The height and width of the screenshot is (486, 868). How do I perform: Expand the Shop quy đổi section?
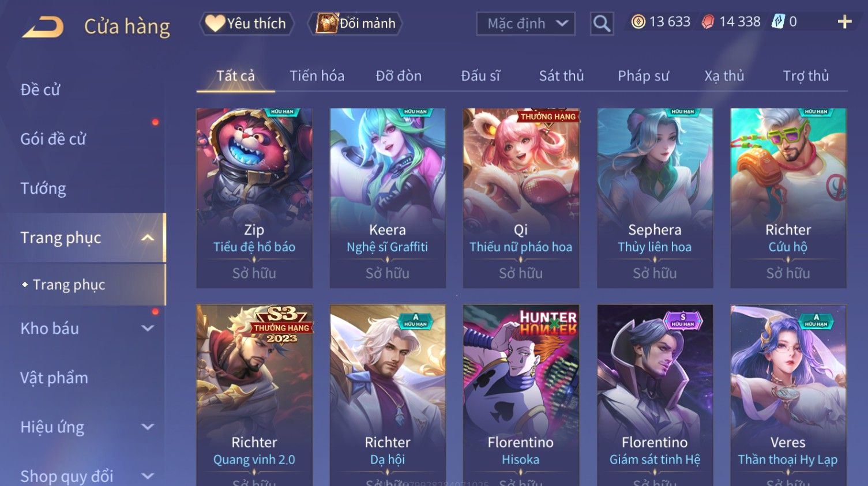pos(148,476)
